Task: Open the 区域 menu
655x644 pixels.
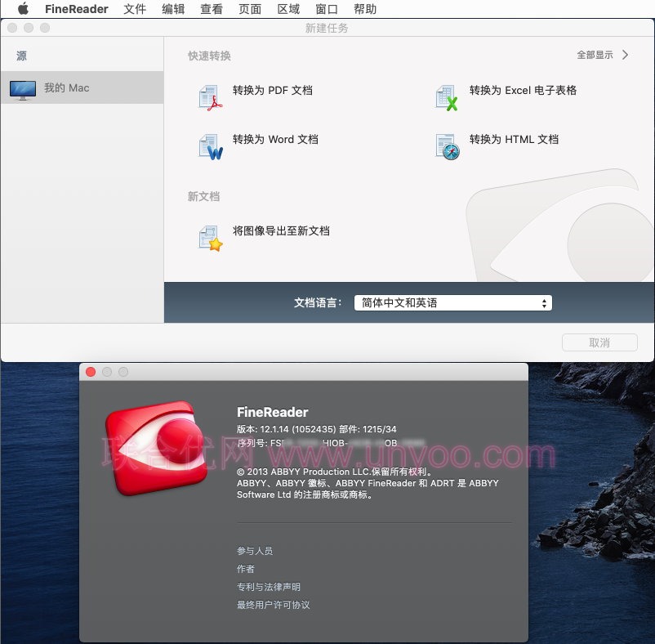Action: (x=288, y=9)
